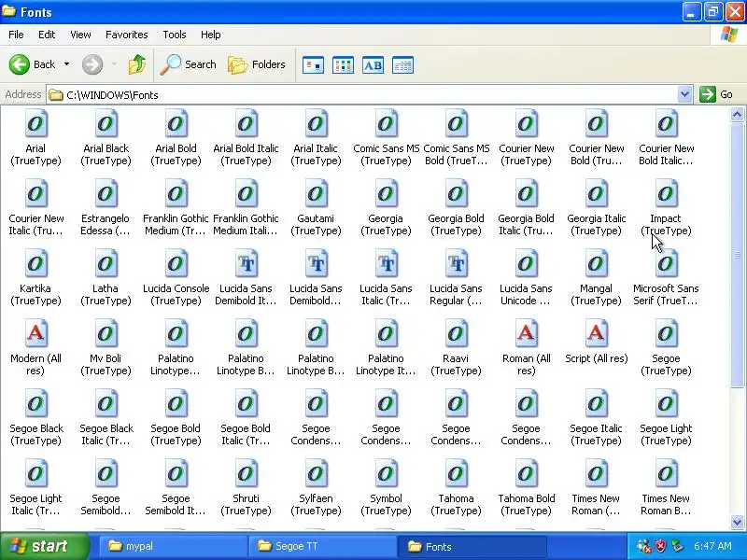Select Georgia Bold (TrueType) label
The image size is (747, 560).
[x=456, y=224]
